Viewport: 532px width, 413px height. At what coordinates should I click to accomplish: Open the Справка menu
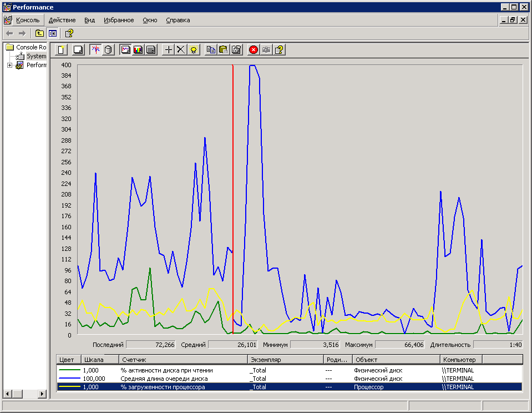[178, 20]
